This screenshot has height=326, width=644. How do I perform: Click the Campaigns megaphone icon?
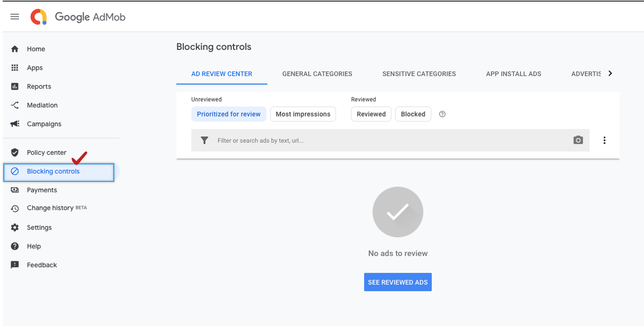coord(15,124)
